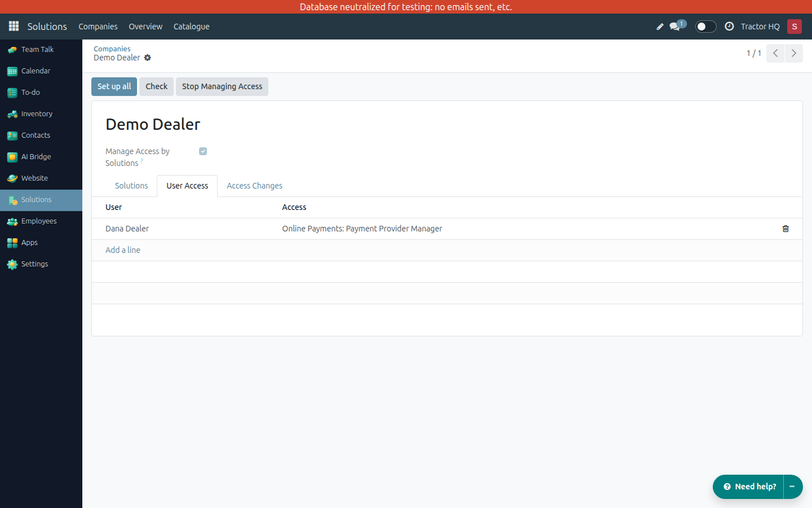Click the pencil edit icon in top bar
Viewport: 812px width, 508px height.
(x=660, y=27)
